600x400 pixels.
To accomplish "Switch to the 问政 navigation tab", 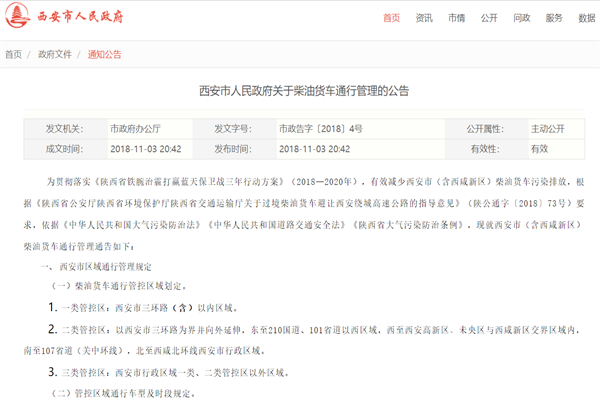I will pos(521,18).
